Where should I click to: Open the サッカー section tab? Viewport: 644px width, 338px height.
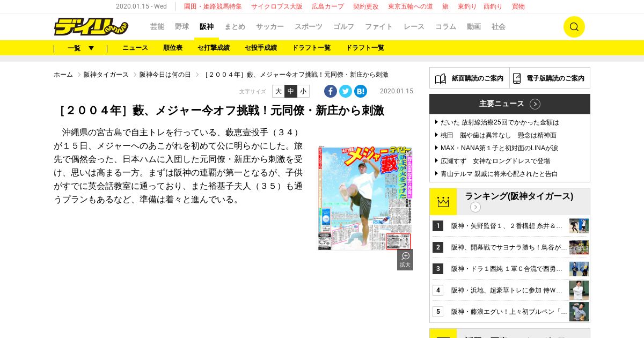tap(270, 27)
